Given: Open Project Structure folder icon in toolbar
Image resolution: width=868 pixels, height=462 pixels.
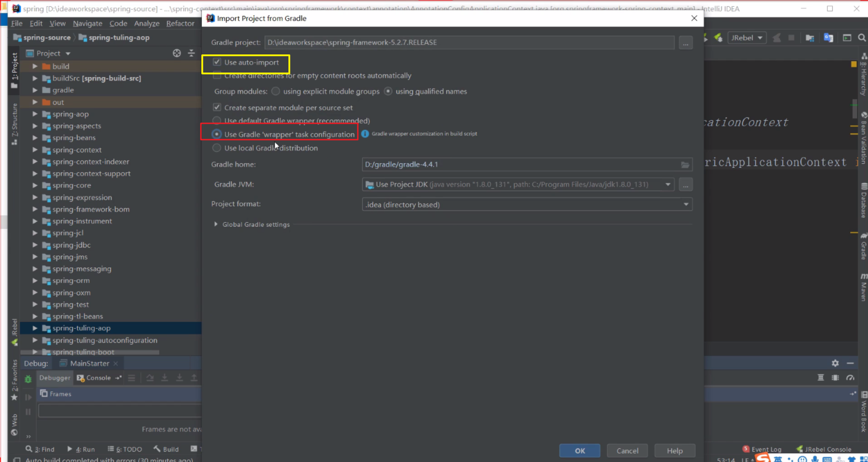Looking at the screenshot, I should pyautogui.click(x=810, y=38).
